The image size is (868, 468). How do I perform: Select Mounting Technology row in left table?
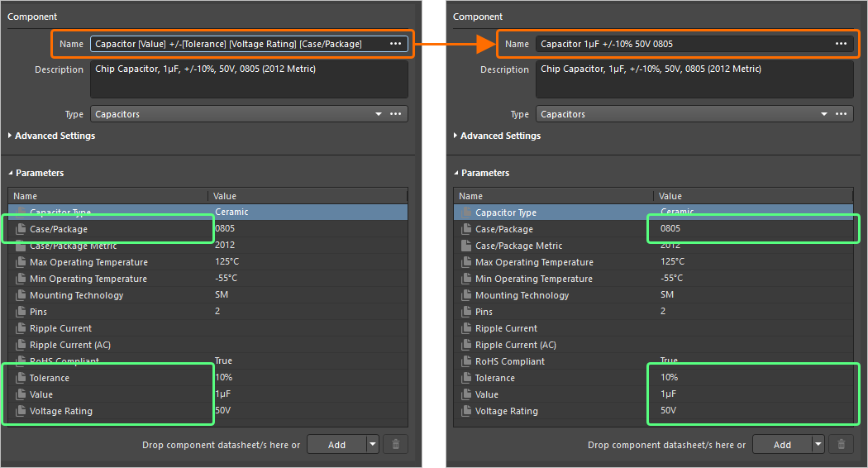[208, 295]
